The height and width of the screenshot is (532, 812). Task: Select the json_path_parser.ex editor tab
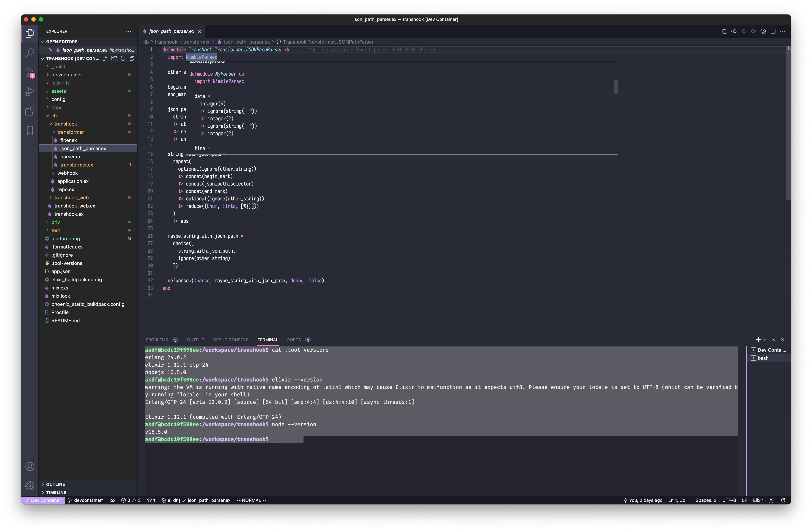click(171, 31)
